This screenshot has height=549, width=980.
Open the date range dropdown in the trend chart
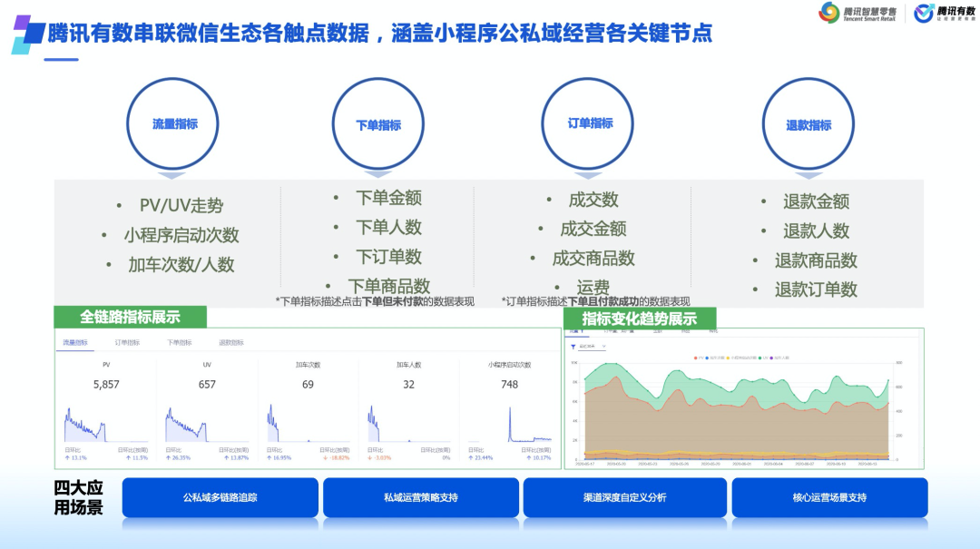pyautogui.click(x=593, y=347)
